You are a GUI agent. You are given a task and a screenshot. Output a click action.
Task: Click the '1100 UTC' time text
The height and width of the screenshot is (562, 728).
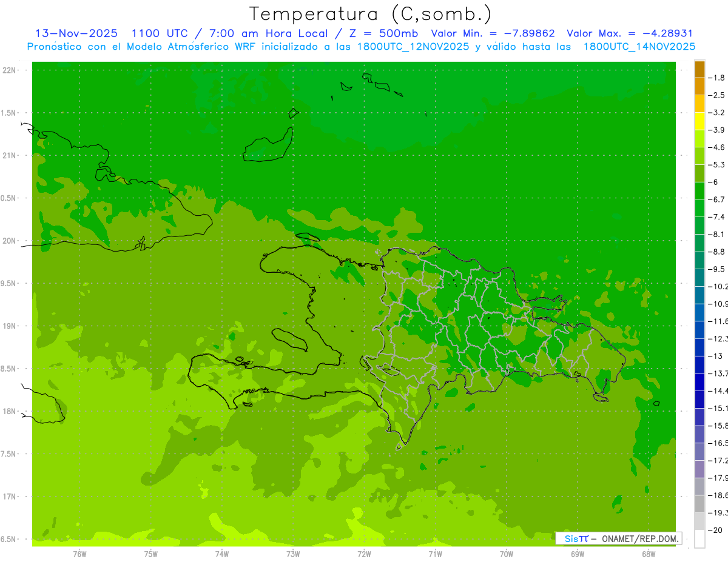(x=160, y=33)
